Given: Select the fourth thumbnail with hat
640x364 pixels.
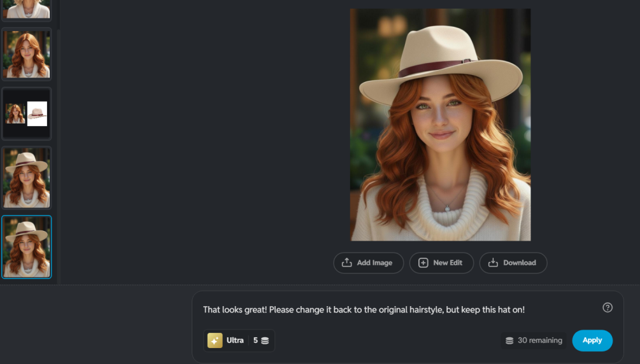Looking at the screenshot, I should [26, 178].
